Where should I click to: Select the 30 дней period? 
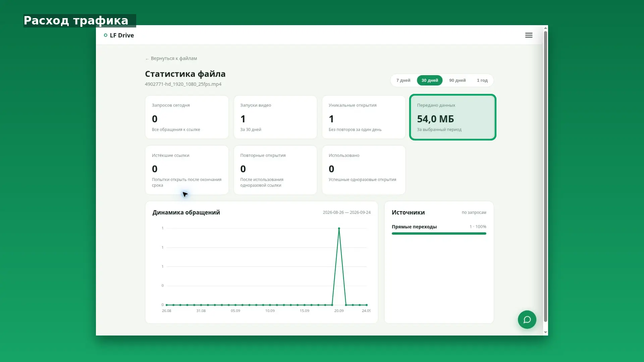pos(430,80)
